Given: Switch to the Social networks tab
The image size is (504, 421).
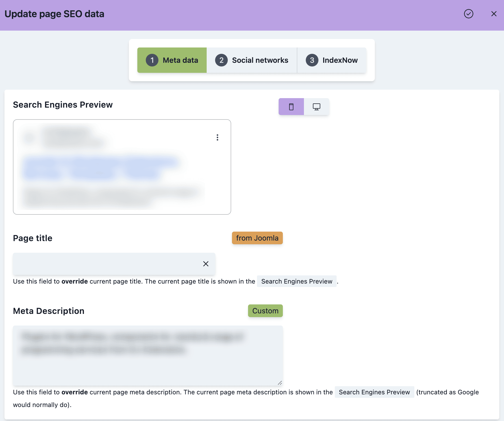Looking at the screenshot, I should (x=252, y=60).
